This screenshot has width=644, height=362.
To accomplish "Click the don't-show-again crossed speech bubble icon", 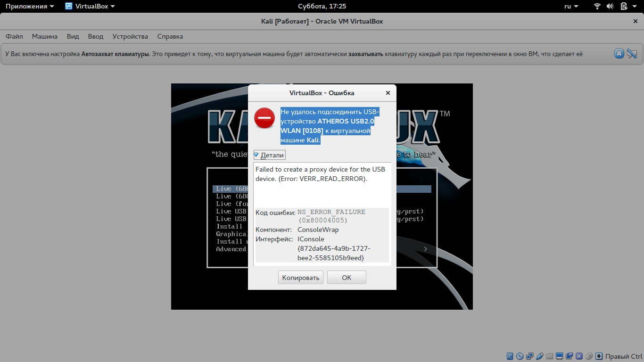I will coord(632,54).
